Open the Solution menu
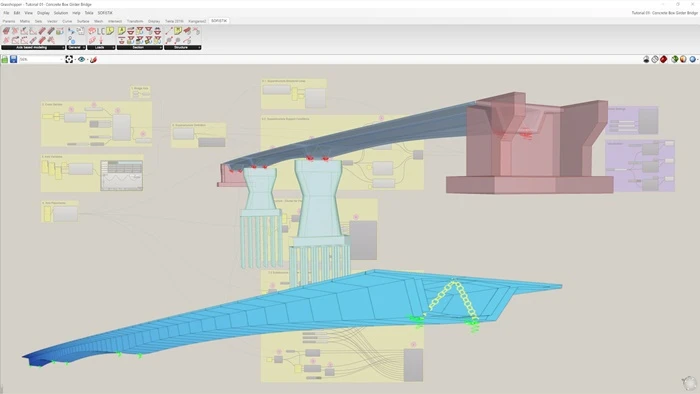 [x=61, y=13]
